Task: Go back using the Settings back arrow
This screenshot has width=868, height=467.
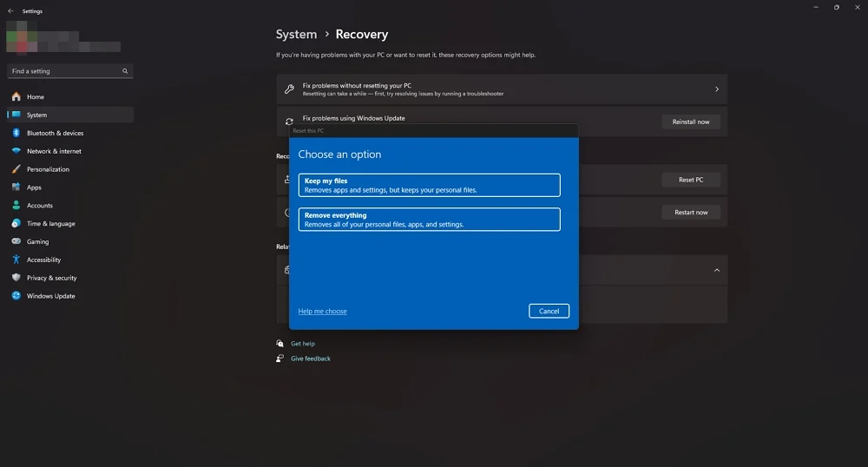Action: click(10, 11)
